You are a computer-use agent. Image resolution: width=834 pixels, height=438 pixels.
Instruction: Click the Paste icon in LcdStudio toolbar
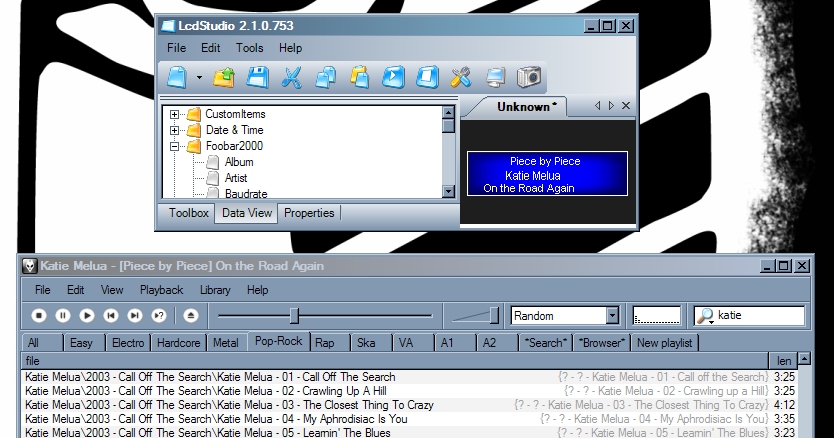(x=360, y=77)
